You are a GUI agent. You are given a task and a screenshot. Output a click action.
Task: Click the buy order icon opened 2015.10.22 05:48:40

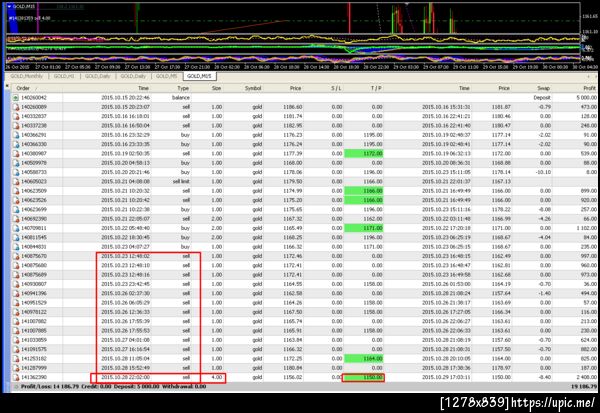click(16, 228)
